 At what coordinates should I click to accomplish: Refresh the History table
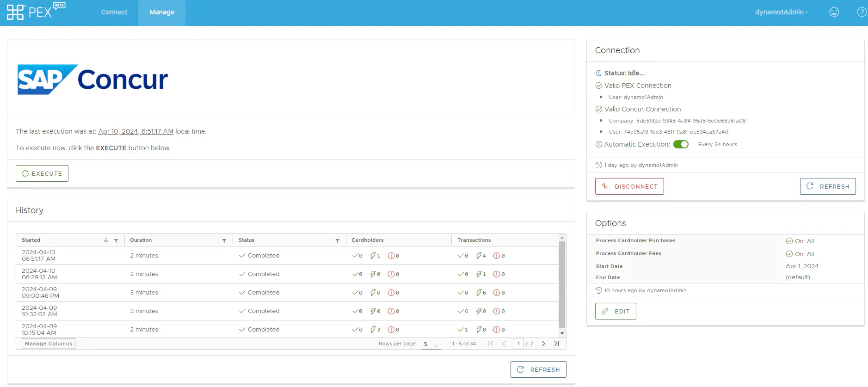click(538, 369)
